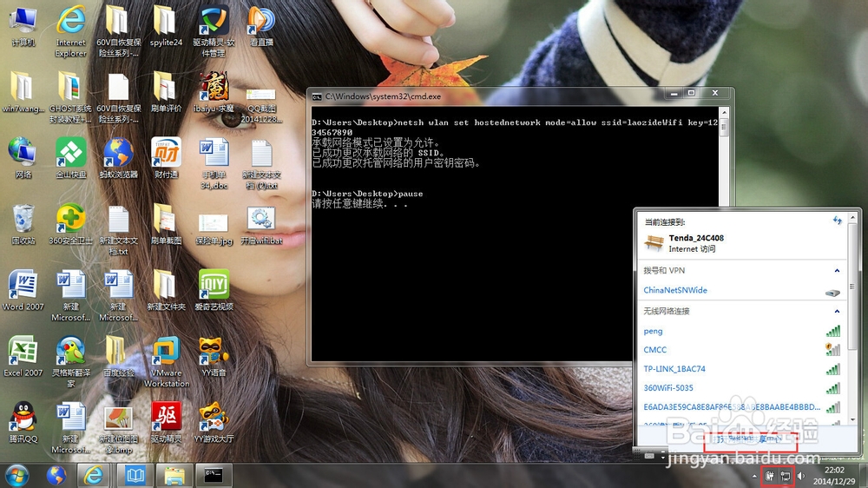Refresh the wireless network list

point(837,221)
